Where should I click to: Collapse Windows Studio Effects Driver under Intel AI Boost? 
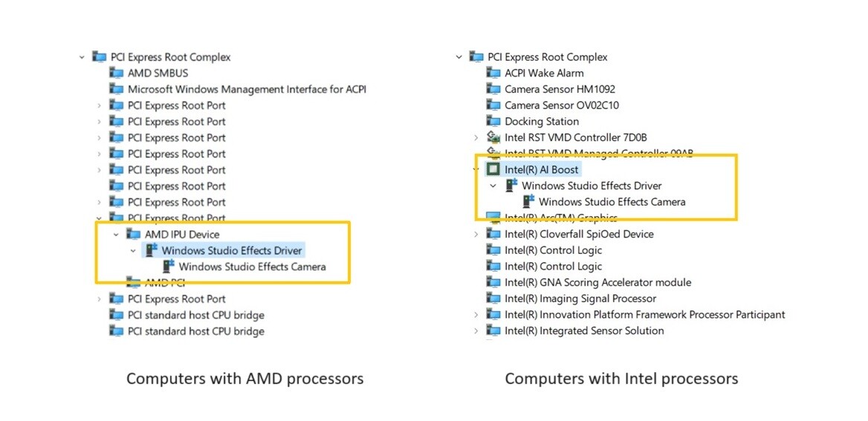(x=493, y=186)
